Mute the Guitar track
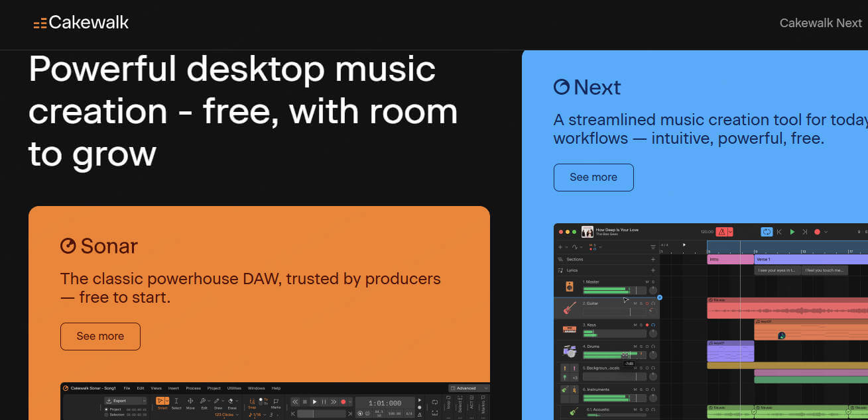 [x=635, y=303]
